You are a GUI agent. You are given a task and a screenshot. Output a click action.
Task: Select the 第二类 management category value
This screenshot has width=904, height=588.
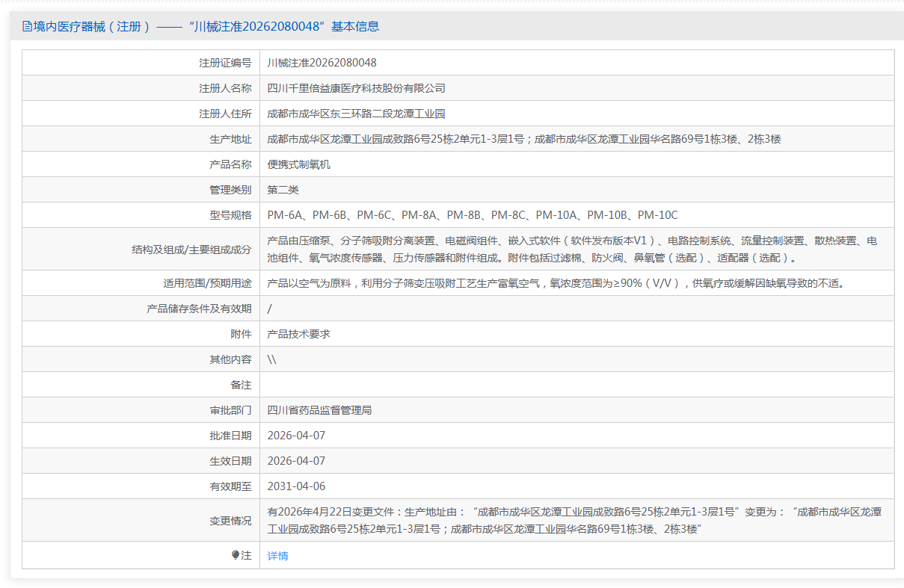[283, 190]
